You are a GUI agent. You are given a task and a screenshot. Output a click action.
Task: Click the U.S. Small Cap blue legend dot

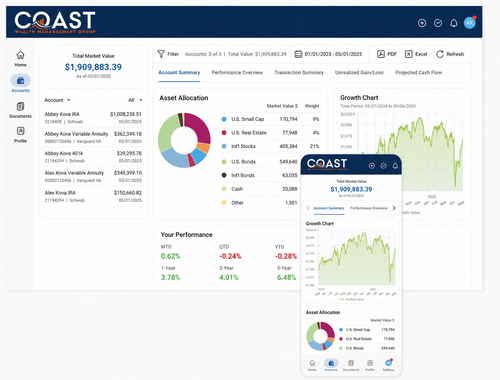click(x=224, y=119)
